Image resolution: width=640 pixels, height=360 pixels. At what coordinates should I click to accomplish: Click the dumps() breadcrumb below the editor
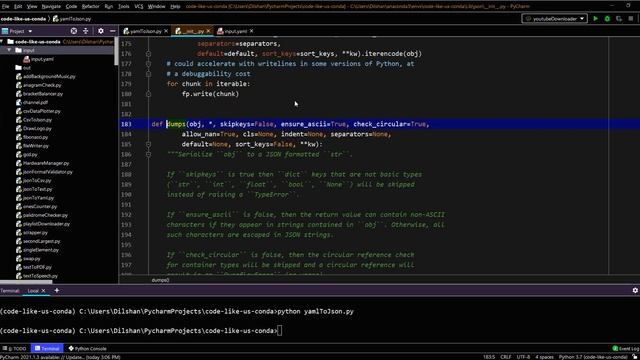coord(160,280)
